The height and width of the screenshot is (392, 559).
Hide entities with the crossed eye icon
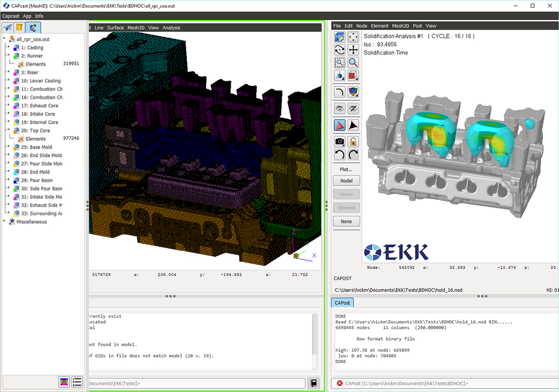(354, 108)
